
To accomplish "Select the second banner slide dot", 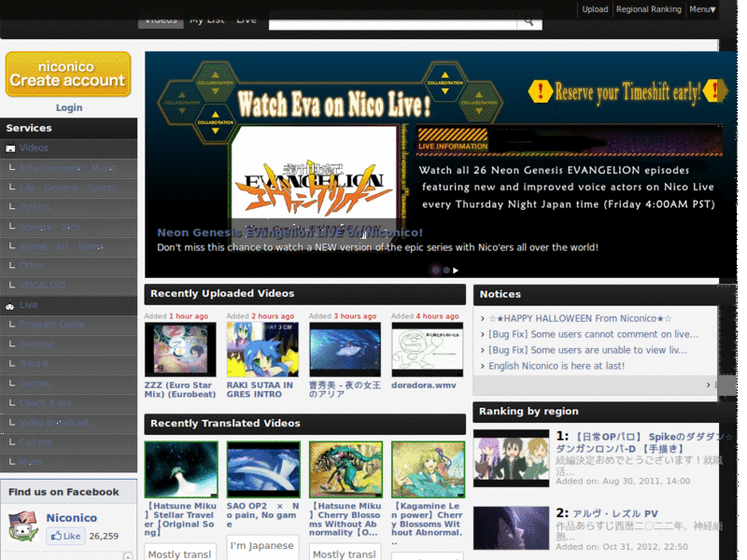I will pos(446,270).
